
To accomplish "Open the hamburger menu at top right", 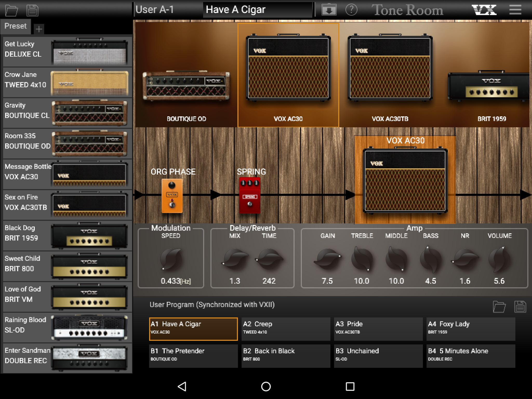I will click(x=515, y=10).
